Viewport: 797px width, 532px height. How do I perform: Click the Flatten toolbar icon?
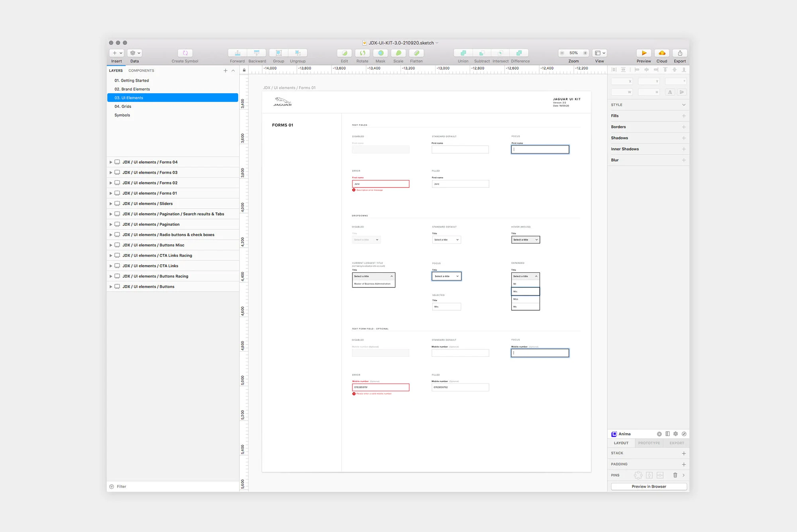[416, 53]
